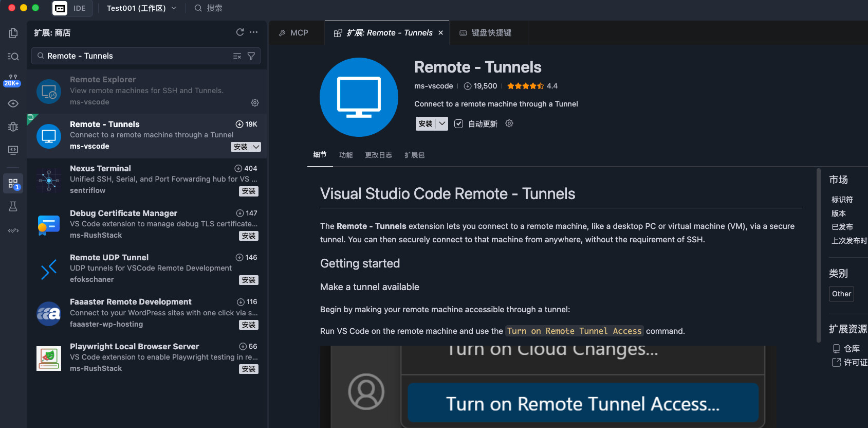Click the 'Turn on Remote Tunnel Access' inline code
Viewport: 868px width, 428px height.
tap(575, 331)
